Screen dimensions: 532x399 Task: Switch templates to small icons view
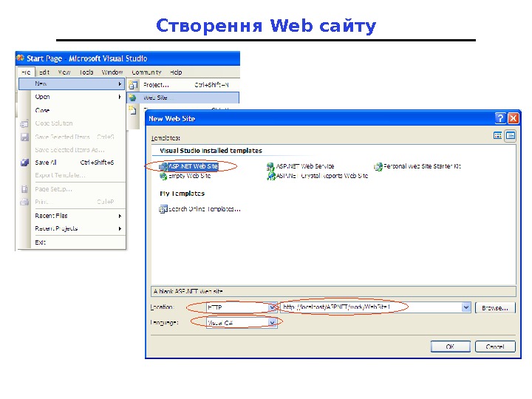pyautogui.click(x=511, y=136)
